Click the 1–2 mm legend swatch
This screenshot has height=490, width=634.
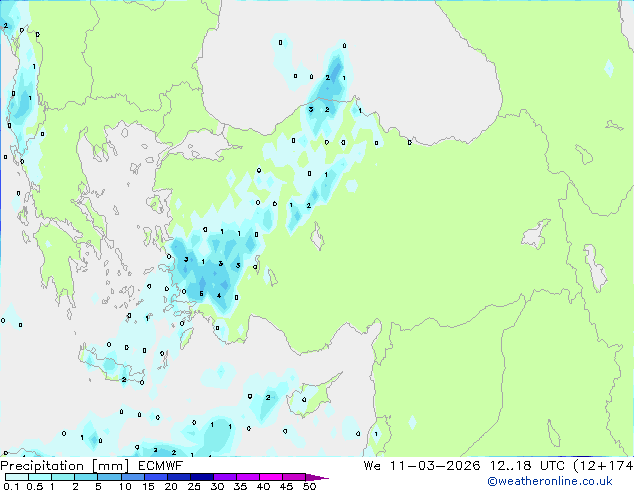pyautogui.click(x=63, y=477)
